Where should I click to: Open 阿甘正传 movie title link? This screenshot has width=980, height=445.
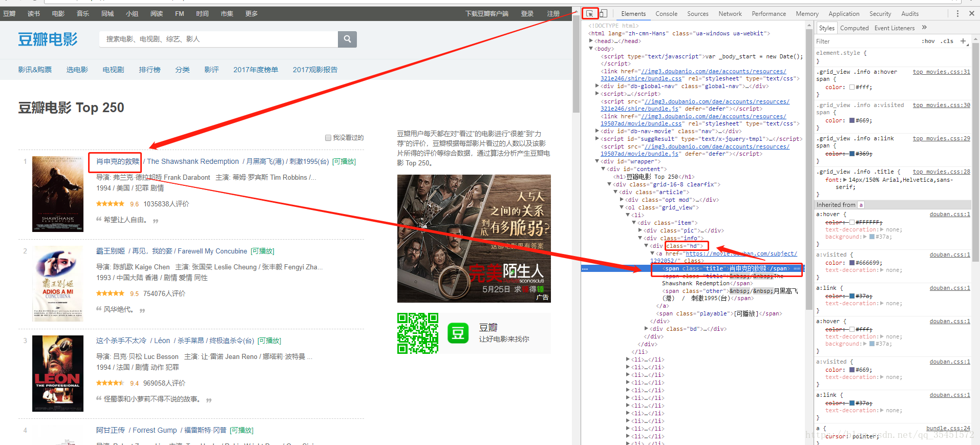(111, 430)
